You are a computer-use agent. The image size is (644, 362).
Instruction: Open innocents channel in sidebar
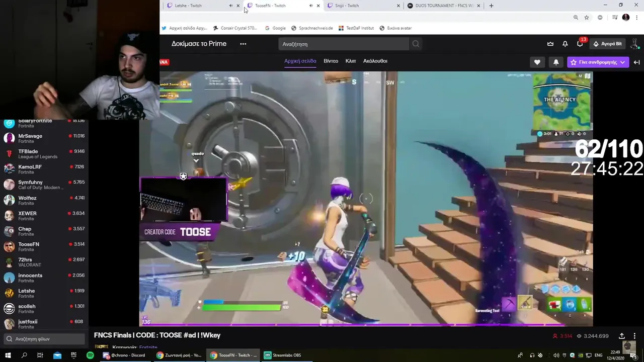coord(44,278)
